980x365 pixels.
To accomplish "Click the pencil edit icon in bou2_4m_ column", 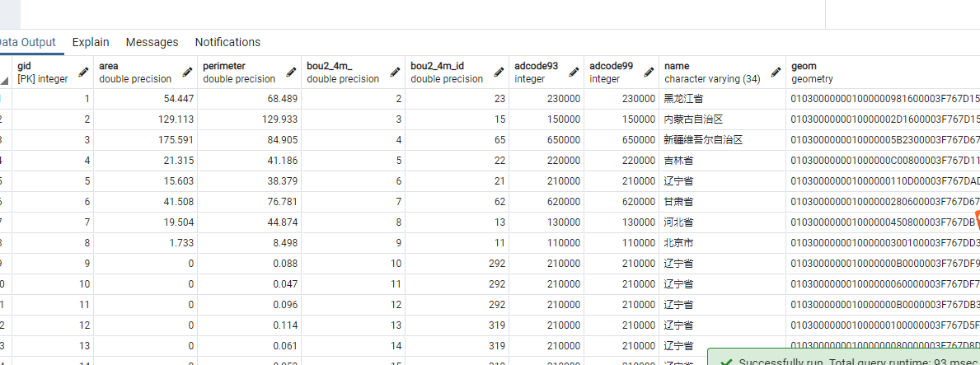I will [395, 73].
